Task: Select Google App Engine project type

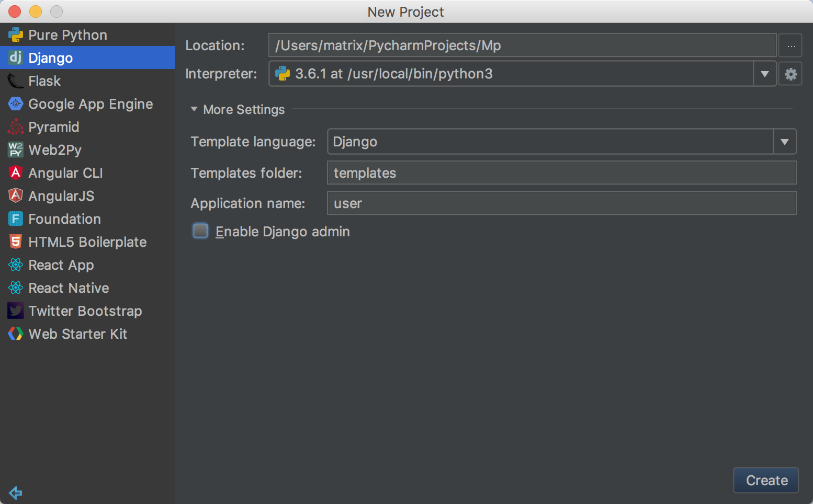Action: [87, 104]
